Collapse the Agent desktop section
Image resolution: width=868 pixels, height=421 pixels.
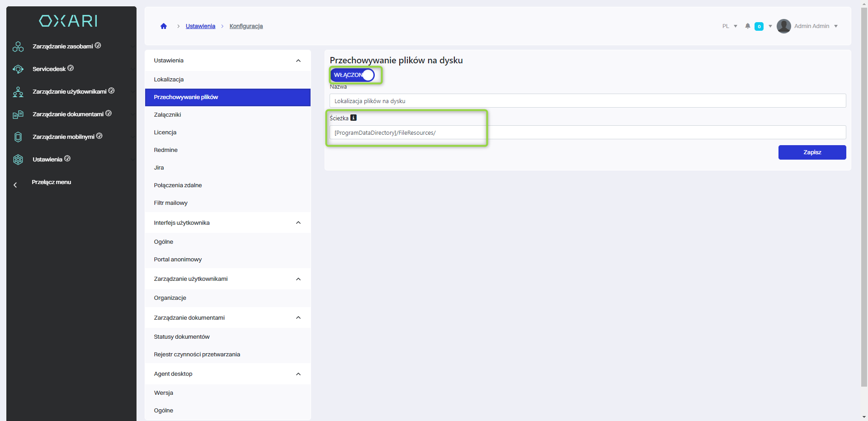click(x=298, y=374)
